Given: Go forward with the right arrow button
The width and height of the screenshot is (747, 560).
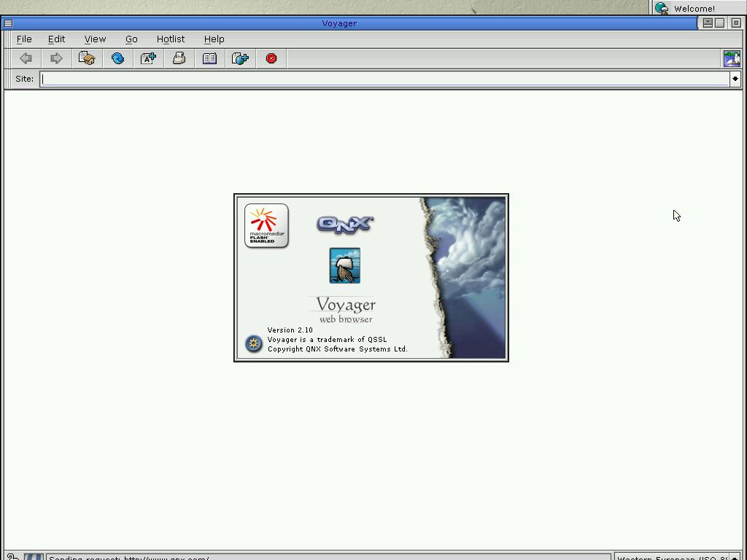Looking at the screenshot, I should click(x=57, y=58).
